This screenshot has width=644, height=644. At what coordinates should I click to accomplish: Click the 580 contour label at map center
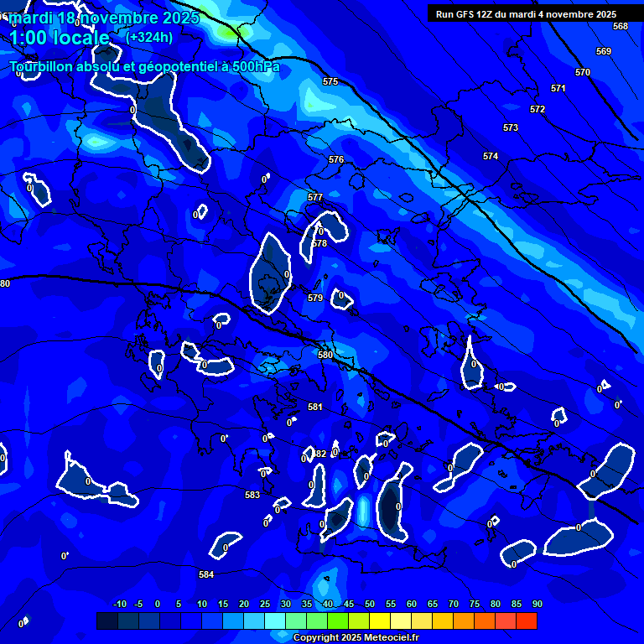tap(325, 355)
